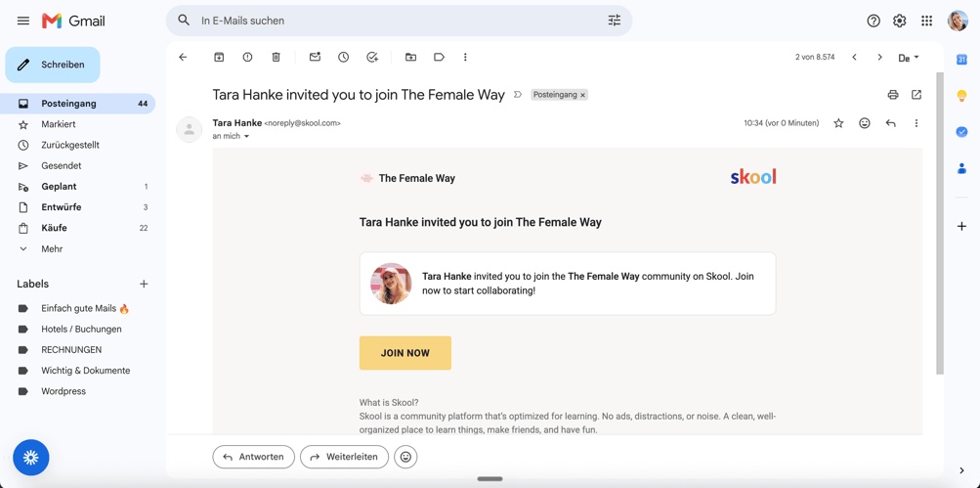
Task: Focus the 'In E-Mails suchen' search field
Action: coord(400,21)
